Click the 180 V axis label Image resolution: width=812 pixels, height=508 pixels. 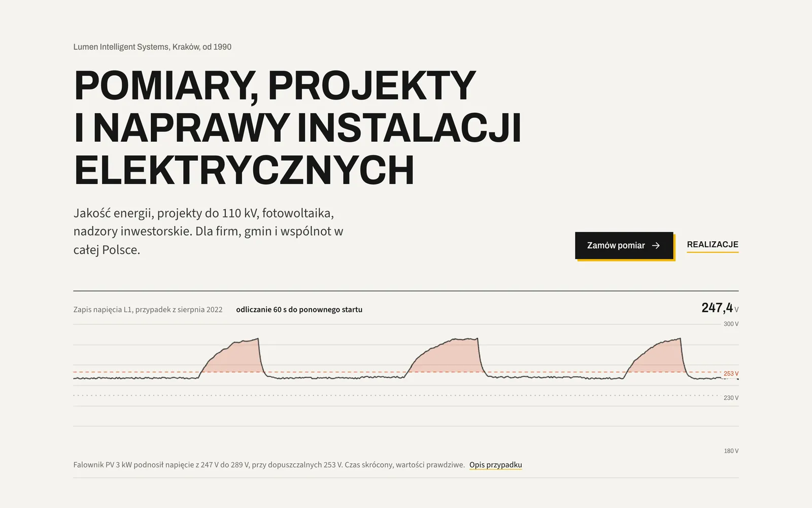click(x=731, y=451)
